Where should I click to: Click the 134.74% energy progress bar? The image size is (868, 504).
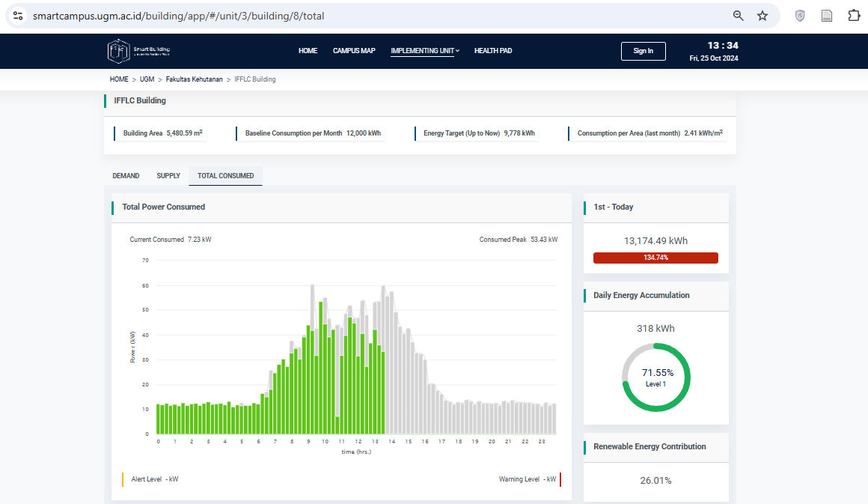tap(655, 257)
